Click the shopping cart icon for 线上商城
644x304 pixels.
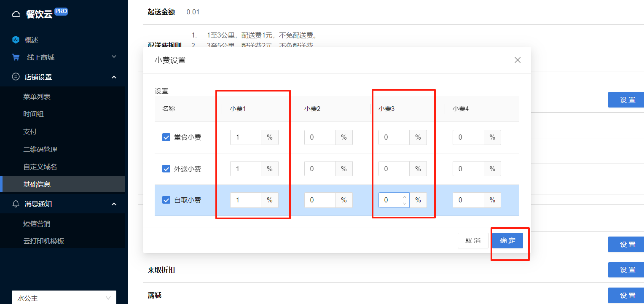(x=16, y=57)
